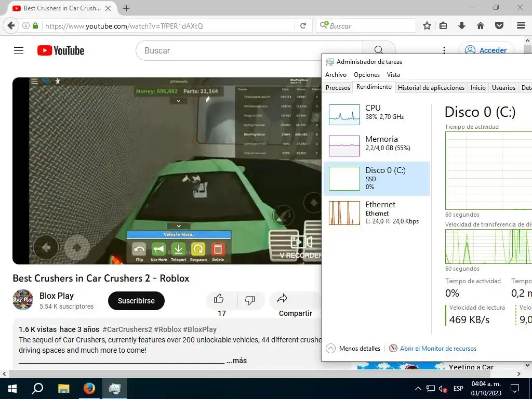The image size is (532, 399).
Task: Open the downloads arrow in Firefox toolbar
Action: tap(462, 26)
